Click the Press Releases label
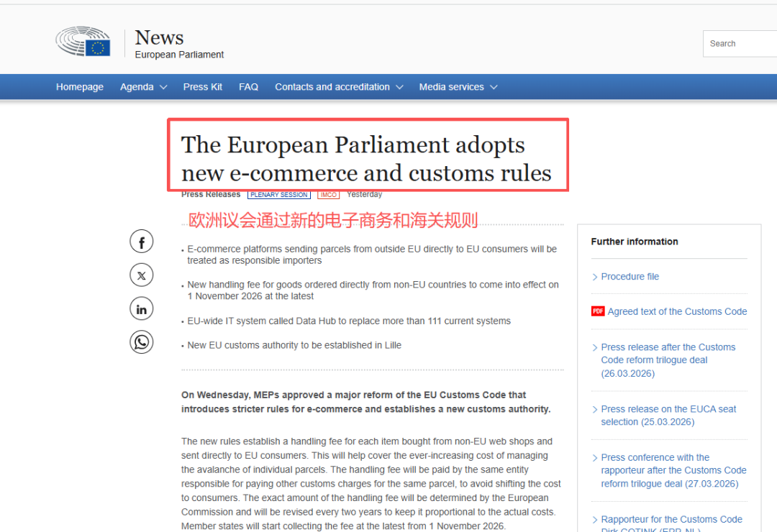This screenshot has height=532, width=777. click(211, 195)
